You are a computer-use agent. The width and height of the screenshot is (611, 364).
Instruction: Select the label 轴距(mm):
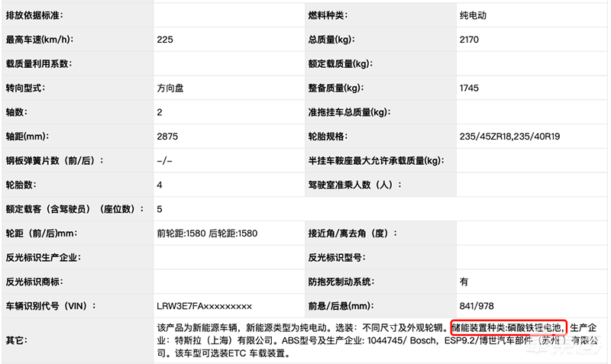click(27, 137)
